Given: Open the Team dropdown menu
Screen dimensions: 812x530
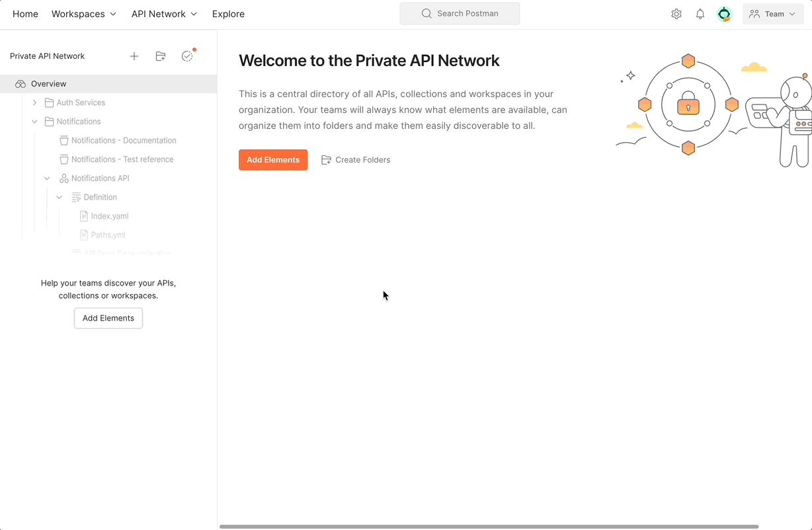Looking at the screenshot, I should point(772,13).
